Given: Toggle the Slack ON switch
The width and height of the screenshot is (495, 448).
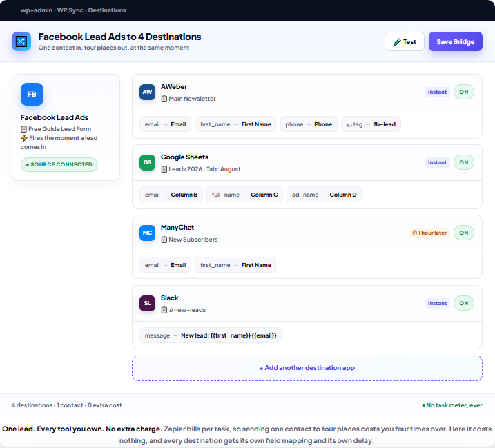Looking at the screenshot, I should click(x=464, y=303).
